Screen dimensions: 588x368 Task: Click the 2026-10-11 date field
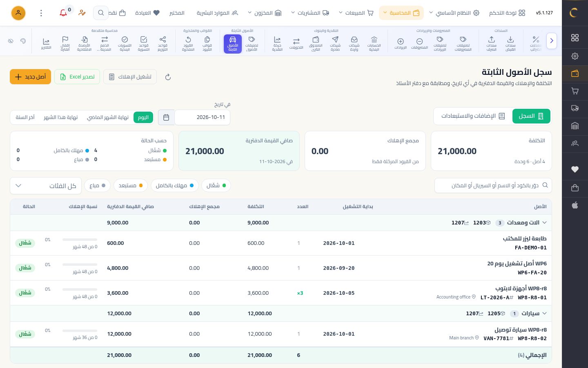(202, 117)
